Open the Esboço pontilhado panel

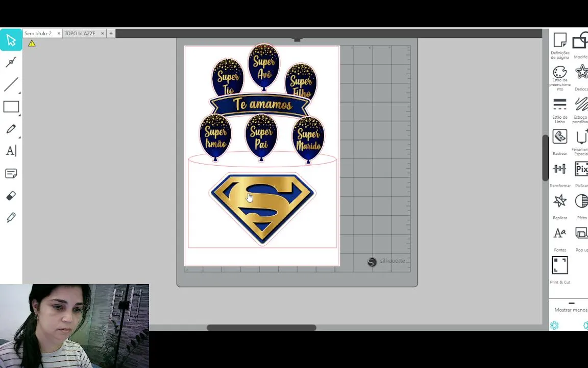(581, 110)
